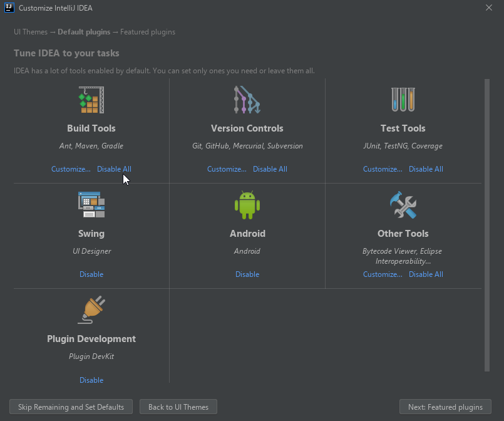Disable all Other Tools plugins
Viewport: 504px width, 421px height.
(x=426, y=274)
